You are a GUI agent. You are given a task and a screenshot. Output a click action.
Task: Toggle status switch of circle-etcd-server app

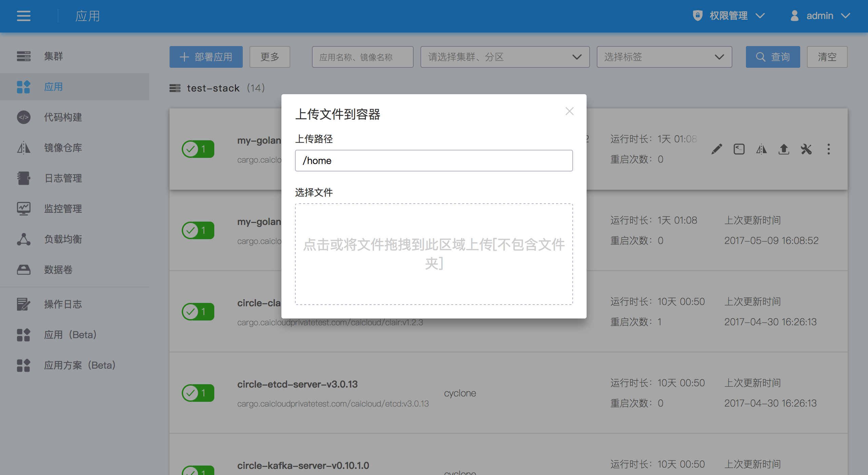click(x=198, y=393)
